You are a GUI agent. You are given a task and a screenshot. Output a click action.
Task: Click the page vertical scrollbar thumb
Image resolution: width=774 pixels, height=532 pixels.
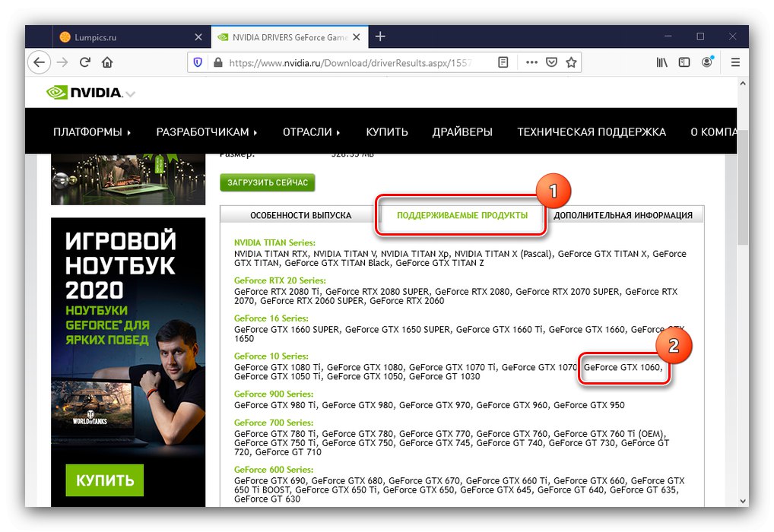(x=743, y=188)
